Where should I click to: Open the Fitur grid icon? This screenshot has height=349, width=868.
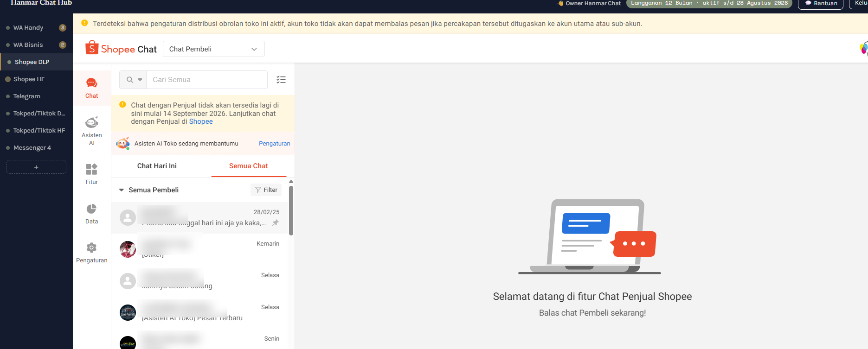pyautogui.click(x=92, y=169)
